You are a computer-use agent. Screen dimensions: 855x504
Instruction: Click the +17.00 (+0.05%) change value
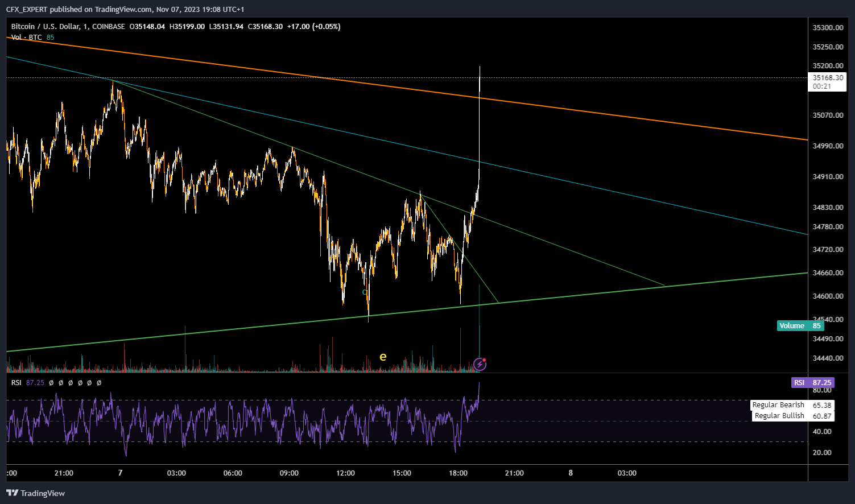pos(314,27)
